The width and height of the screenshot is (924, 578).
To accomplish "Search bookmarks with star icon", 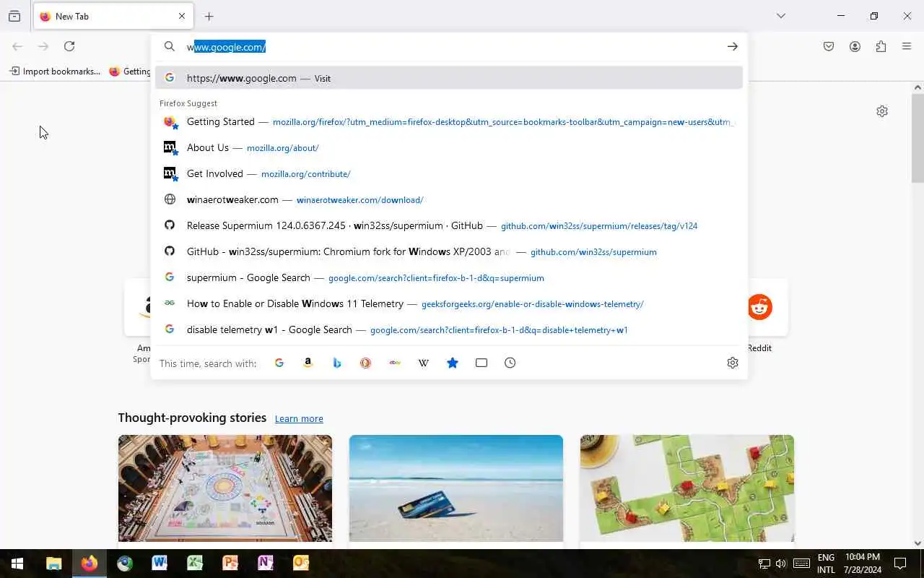I will [453, 363].
